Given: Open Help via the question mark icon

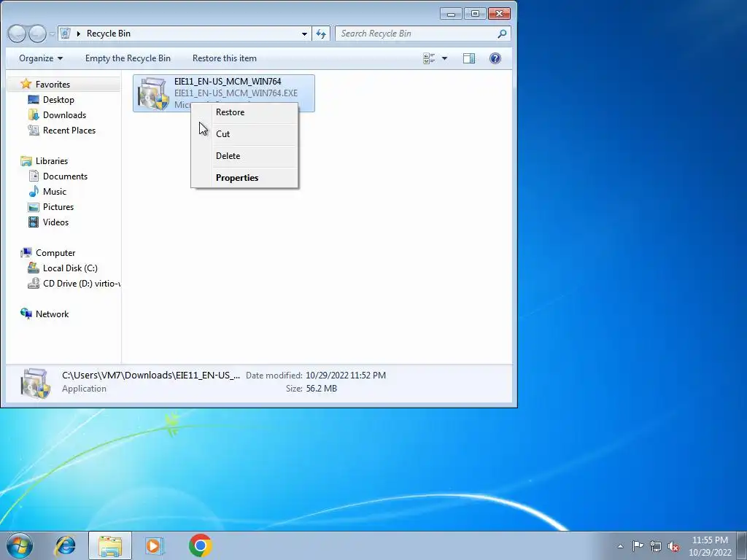Looking at the screenshot, I should pos(495,58).
